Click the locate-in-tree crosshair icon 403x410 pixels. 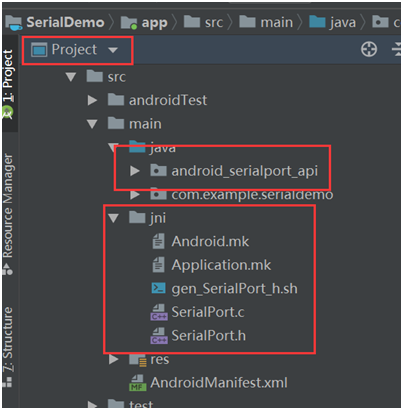[369, 50]
